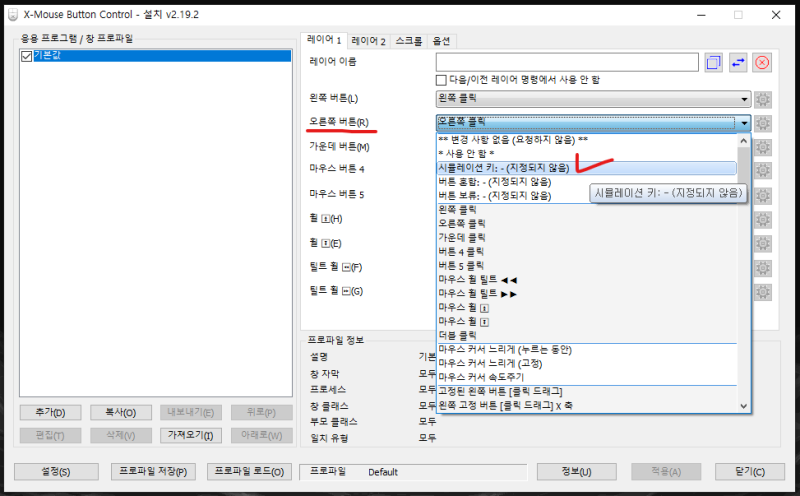This screenshot has height=496, width=800.
Task: Click the 추가(D) button
Action: click(50, 412)
